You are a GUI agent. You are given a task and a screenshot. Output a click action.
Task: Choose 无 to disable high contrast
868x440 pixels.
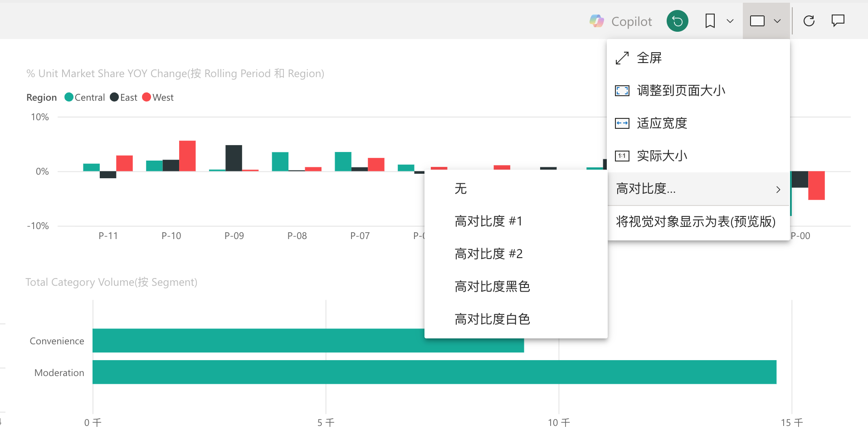460,189
